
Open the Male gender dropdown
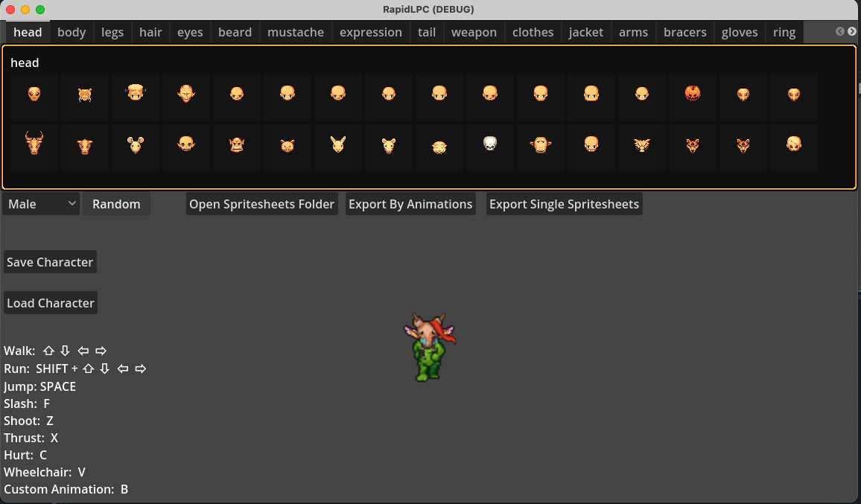point(41,204)
